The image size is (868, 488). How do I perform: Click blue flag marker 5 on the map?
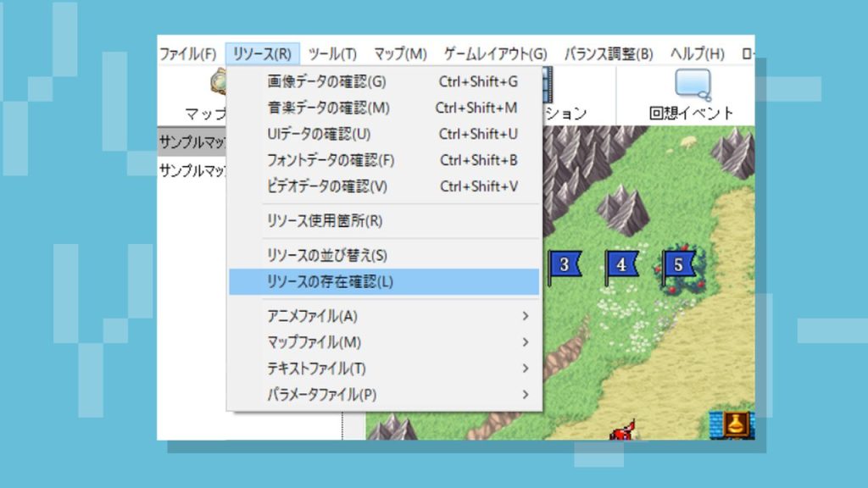point(678,265)
